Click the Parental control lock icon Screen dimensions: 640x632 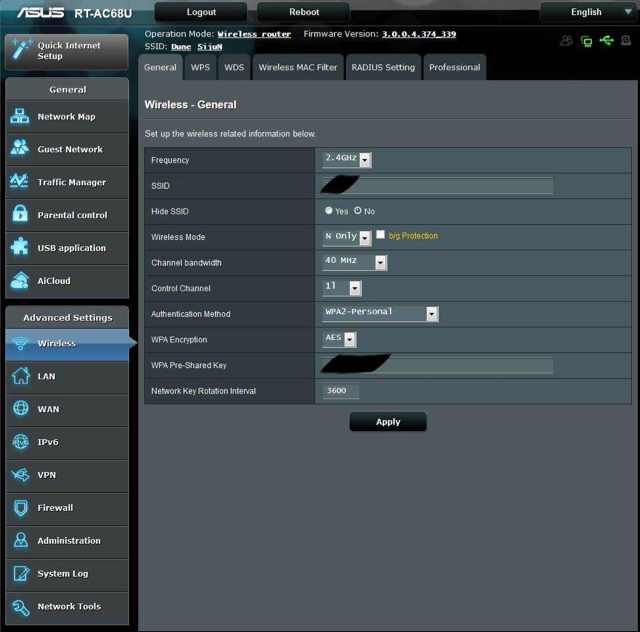tap(20, 214)
